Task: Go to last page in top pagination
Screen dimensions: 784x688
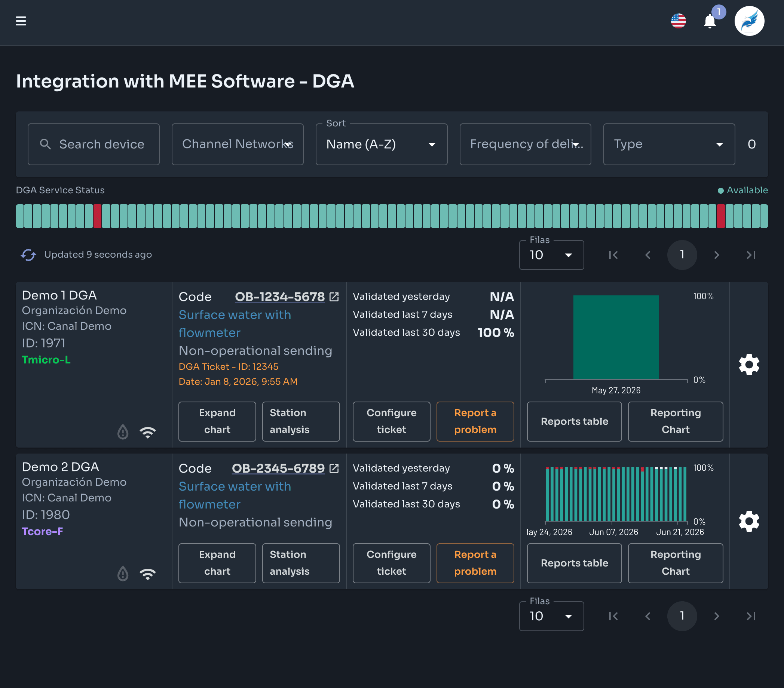Action: pyautogui.click(x=751, y=255)
